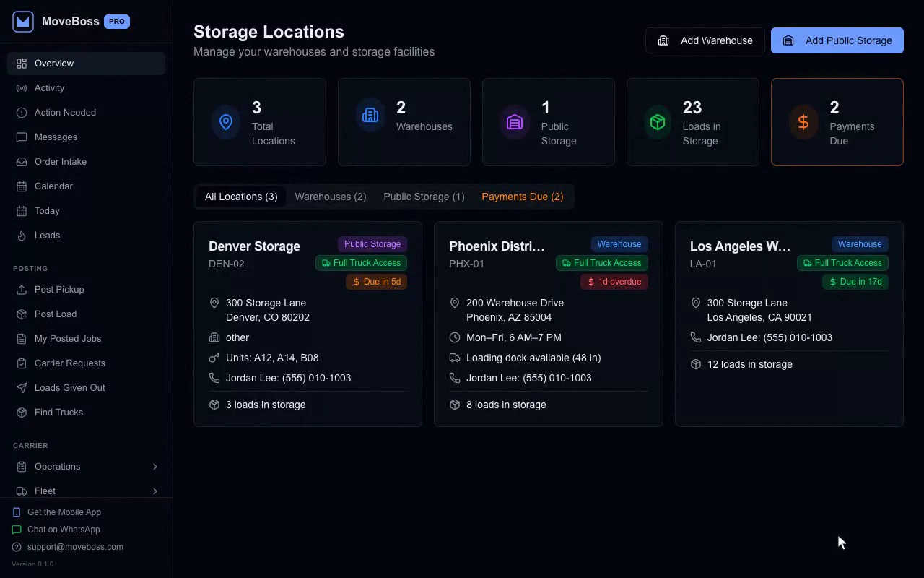Click the Leads flame icon
Screen dimensions: 924x578
click(x=22, y=236)
